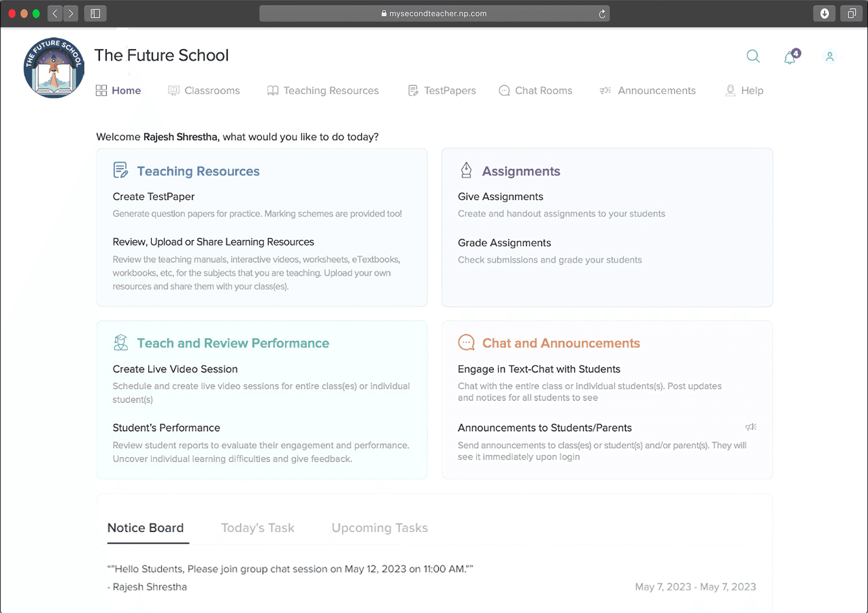Go to TestPapers navigation item

(442, 91)
